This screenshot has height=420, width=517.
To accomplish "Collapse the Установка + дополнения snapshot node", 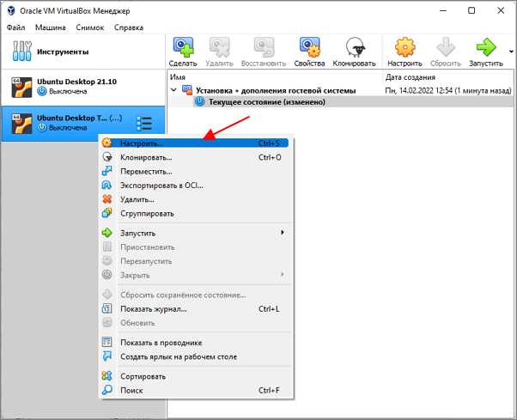I will point(173,89).
